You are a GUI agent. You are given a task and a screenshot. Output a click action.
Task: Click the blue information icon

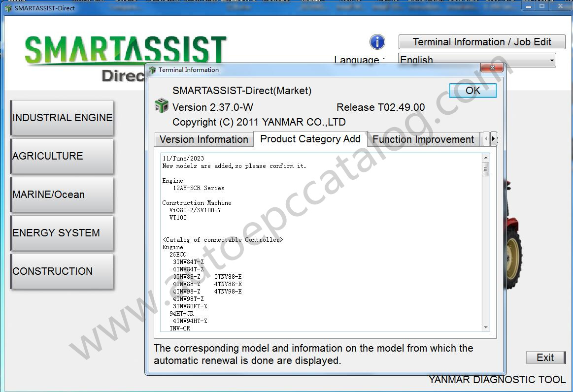pos(377,42)
